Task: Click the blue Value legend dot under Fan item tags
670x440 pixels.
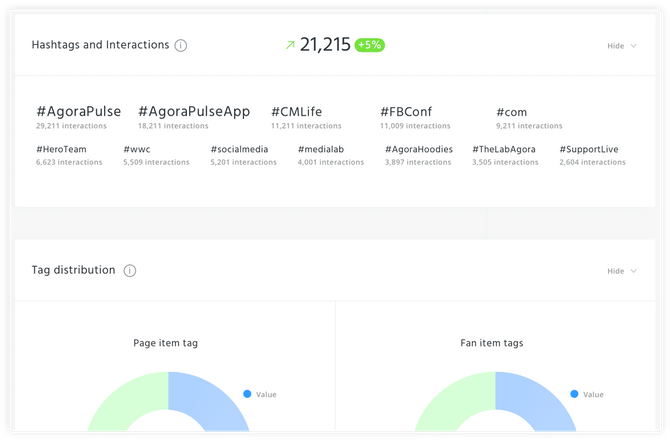Action: (573, 394)
